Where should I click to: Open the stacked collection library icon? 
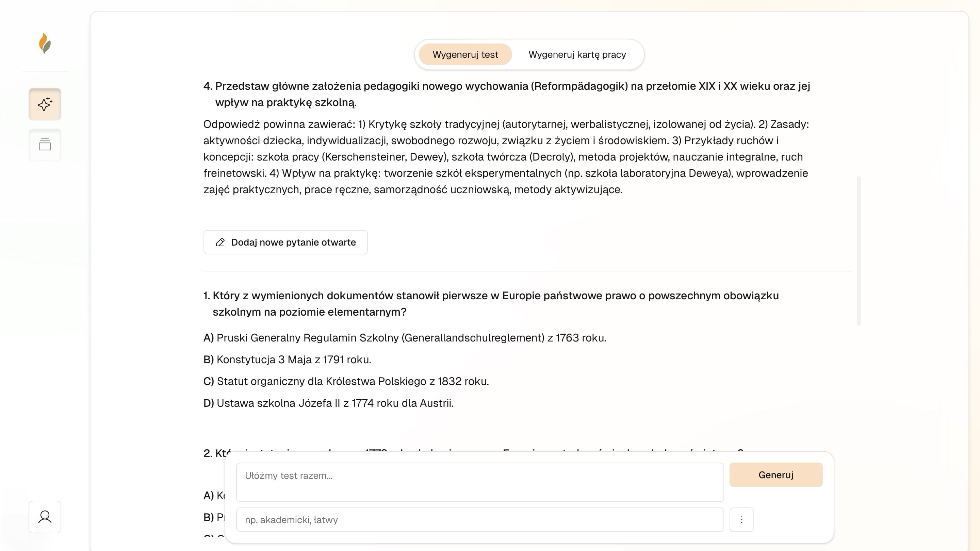[45, 145]
